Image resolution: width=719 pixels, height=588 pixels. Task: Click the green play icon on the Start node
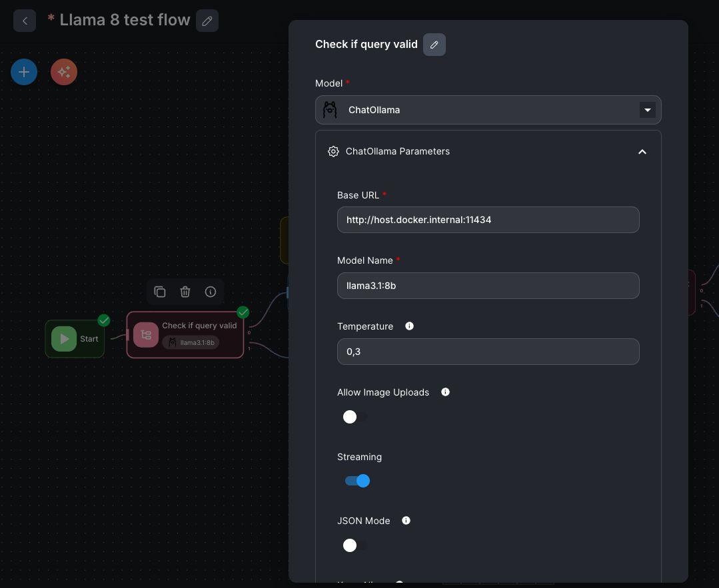pos(64,338)
